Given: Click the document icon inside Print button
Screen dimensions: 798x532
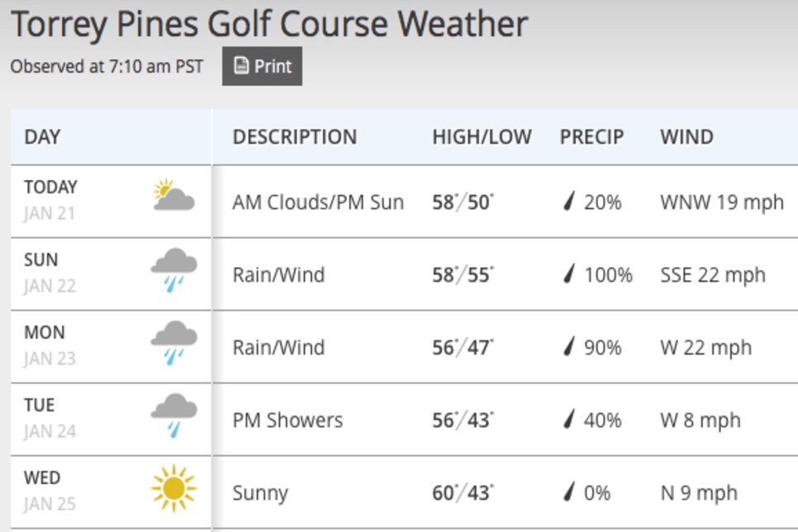Looking at the screenshot, I should pos(241,65).
